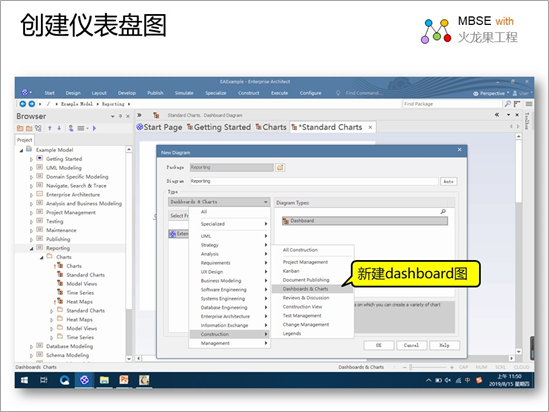This screenshot has width=549, height=412.
Task: Collapse the Charts folder node
Action: click(42, 257)
